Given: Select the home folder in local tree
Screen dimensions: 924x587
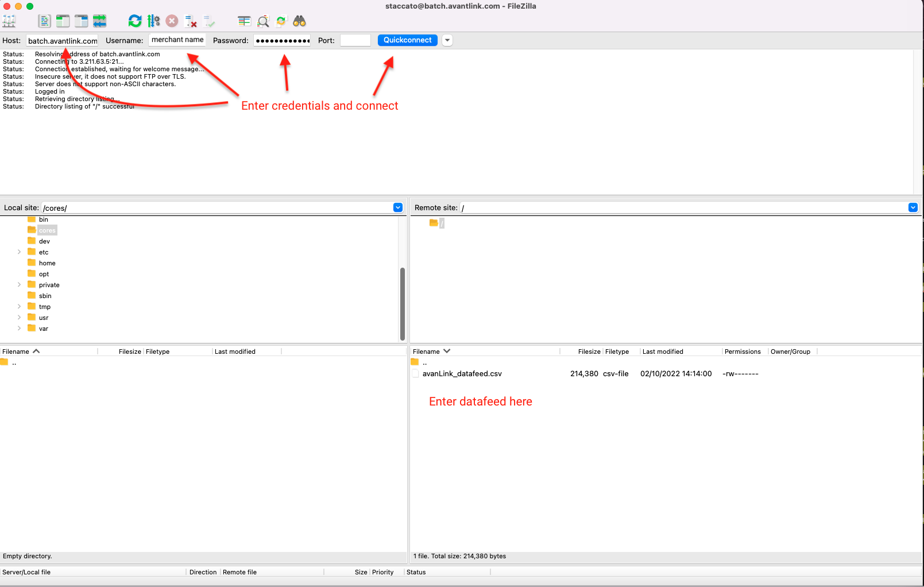Looking at the screenshot, I should coord(47,263).
